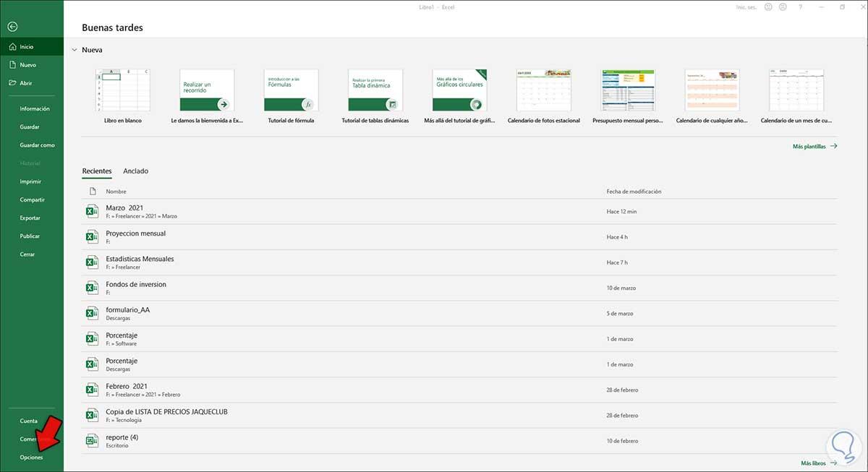Click the frowning face feedback icon
868x472 pixels.
(x=783, y=7)
